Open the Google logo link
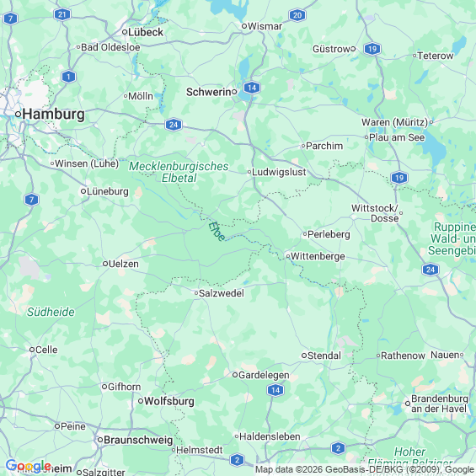The image size is (476, 476). 29,465
